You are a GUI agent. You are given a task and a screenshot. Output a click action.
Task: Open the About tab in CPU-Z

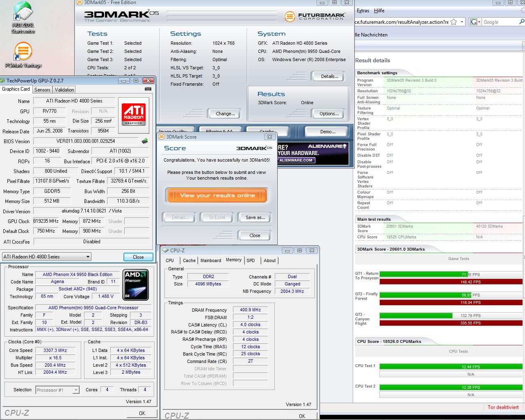(269, 260)
